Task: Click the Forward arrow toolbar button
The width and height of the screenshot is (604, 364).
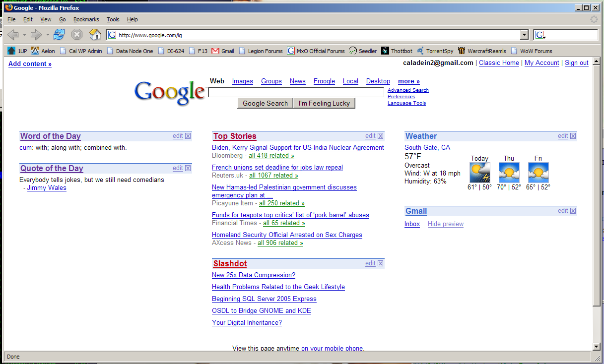Action: [36, 35]
